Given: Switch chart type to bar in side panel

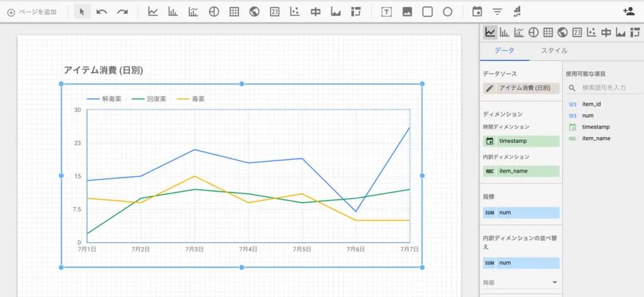Looking at the screenshot, I should coord(505,33).
